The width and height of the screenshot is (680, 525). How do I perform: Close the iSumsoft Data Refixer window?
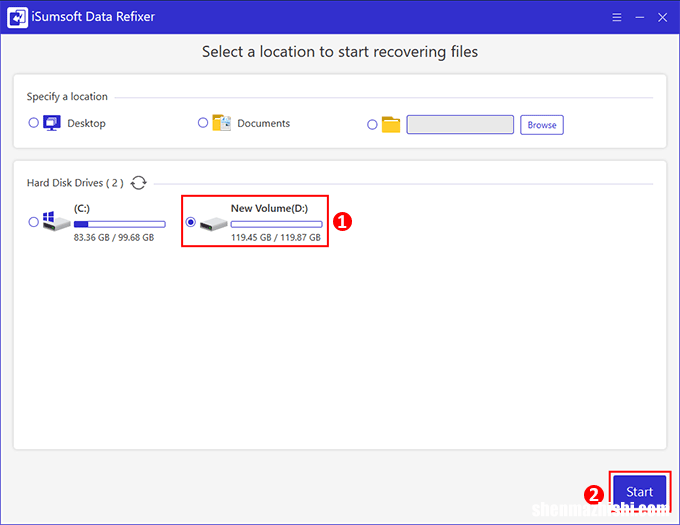pyautogui.click(x=660, y=17)
